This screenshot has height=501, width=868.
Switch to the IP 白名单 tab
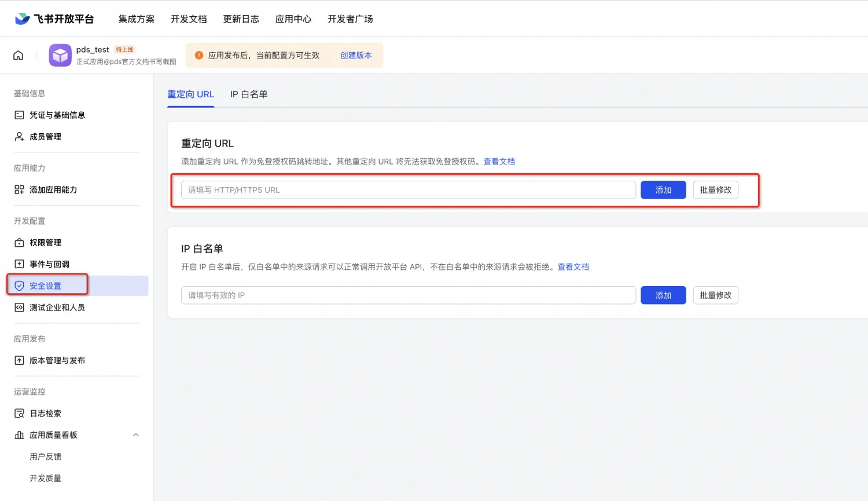249,94
